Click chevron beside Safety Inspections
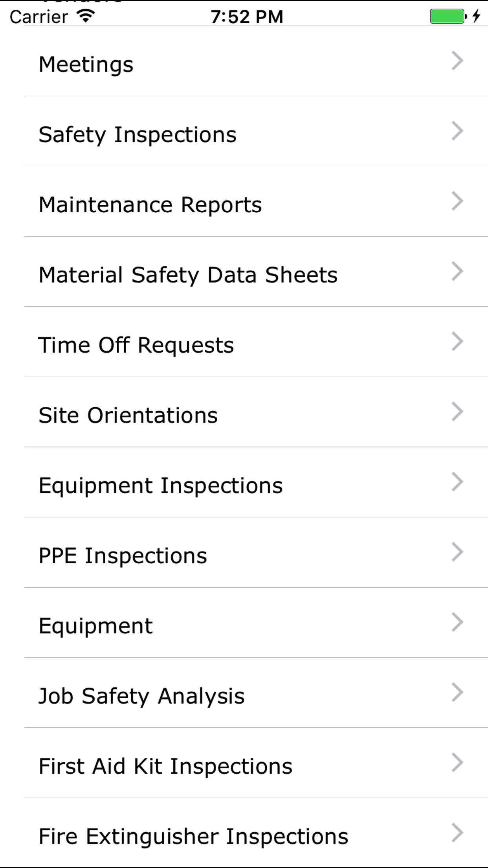The height and width of the screenshot is (868, 488). pyautogui.click(x=457, y=131)
